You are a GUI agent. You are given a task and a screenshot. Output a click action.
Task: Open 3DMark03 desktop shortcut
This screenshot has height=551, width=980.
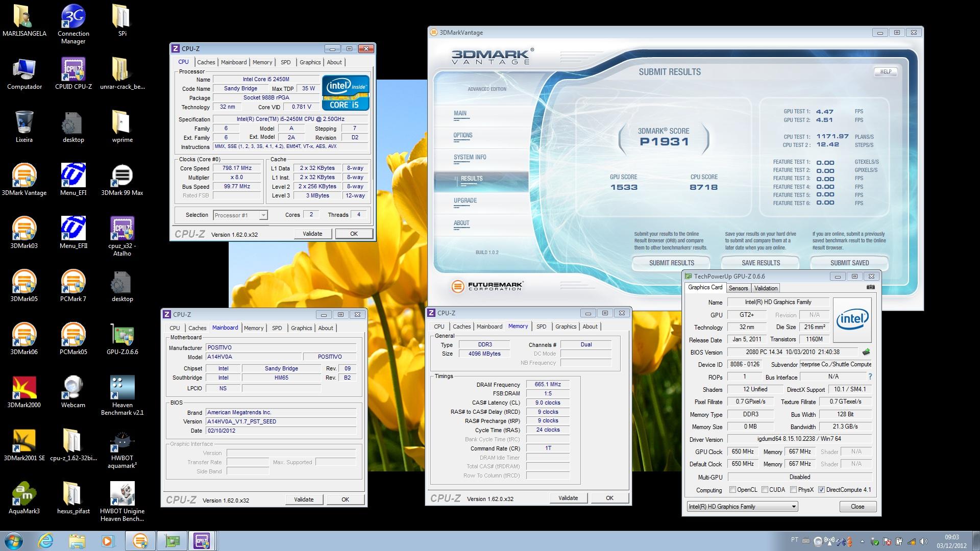click(x=24, y=233)
